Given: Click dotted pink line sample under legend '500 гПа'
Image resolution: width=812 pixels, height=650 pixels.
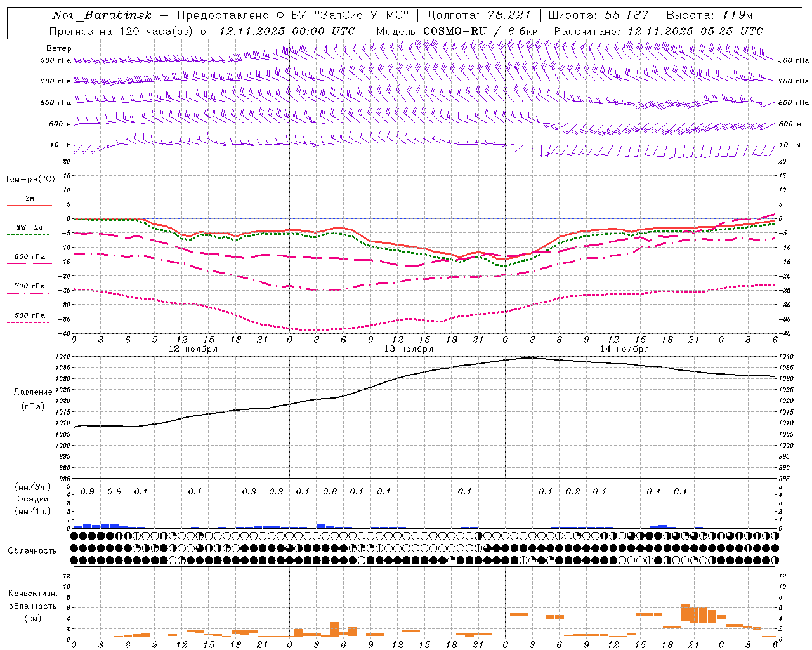Looking at the screenshot, I should (x=28, y=323).
